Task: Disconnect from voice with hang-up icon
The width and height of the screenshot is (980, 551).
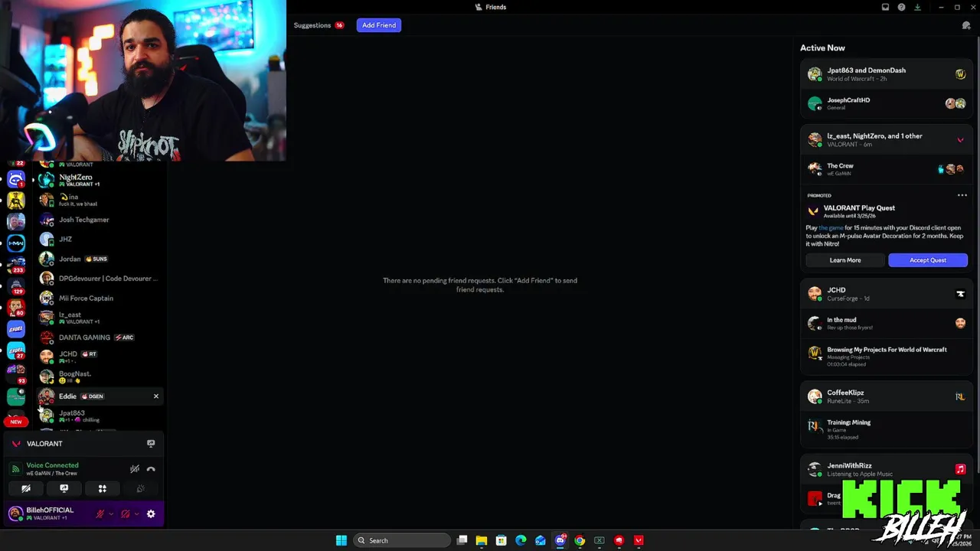Action: coord(151,469)
